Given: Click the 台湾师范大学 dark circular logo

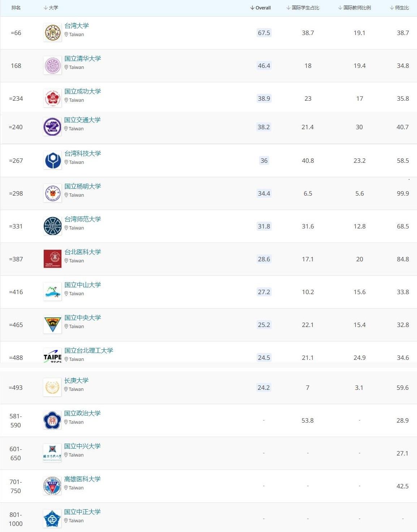Looking at the screenshot, I should coord(52,226).
